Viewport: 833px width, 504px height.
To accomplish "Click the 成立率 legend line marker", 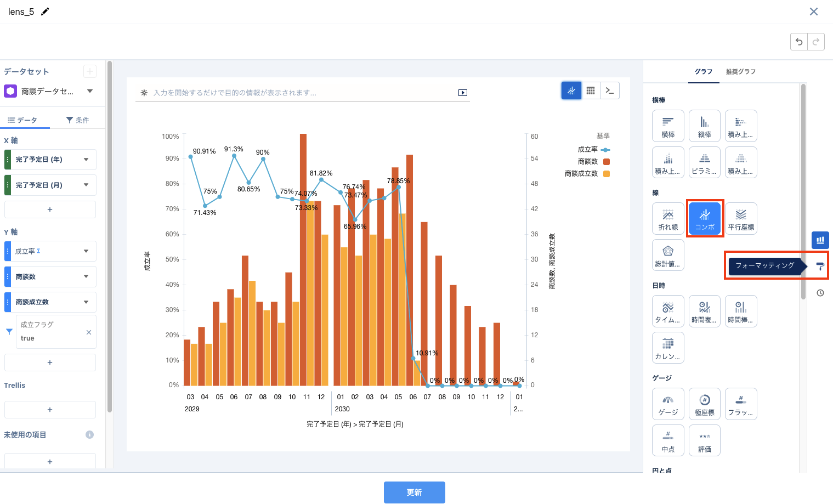I will coord(605,150).
